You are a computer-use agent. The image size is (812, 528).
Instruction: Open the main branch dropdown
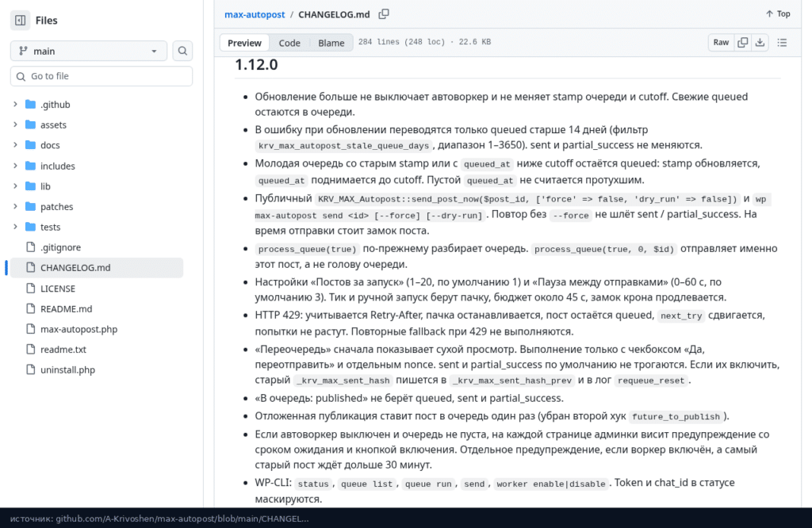[89, 51]
